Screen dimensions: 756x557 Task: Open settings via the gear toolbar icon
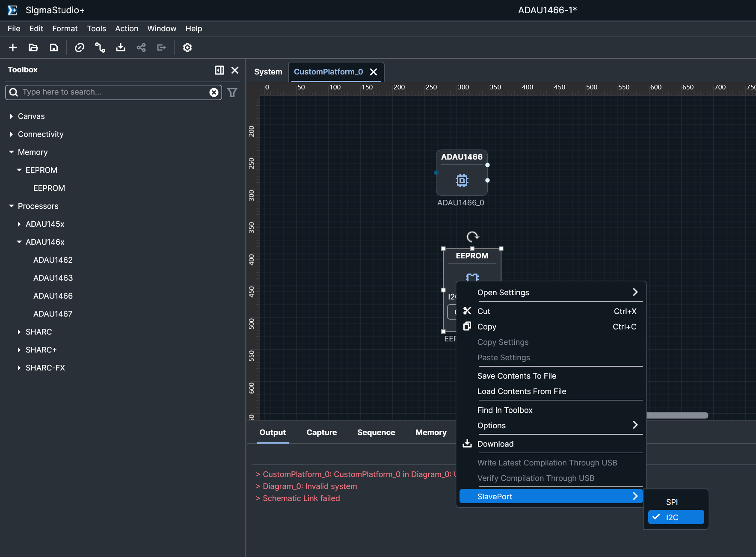187,47
